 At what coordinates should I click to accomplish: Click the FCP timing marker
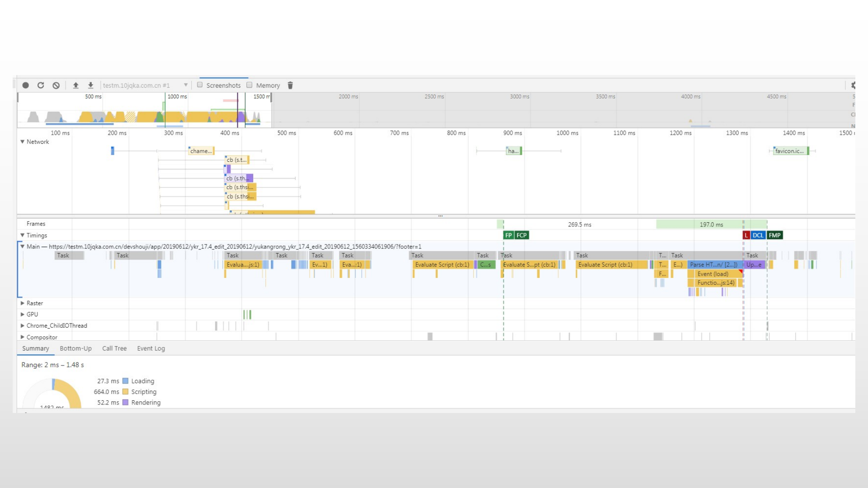point(521,235)
